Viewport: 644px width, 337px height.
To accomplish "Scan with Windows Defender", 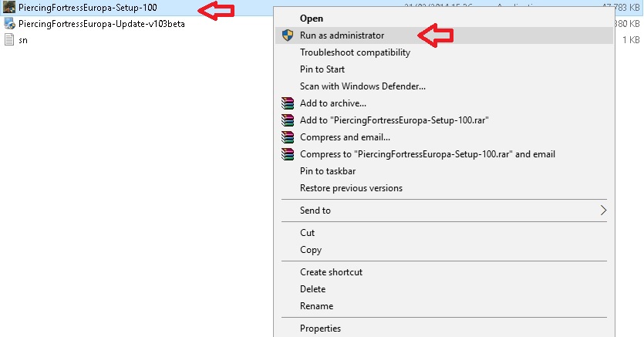I will (x=362, y=86).
